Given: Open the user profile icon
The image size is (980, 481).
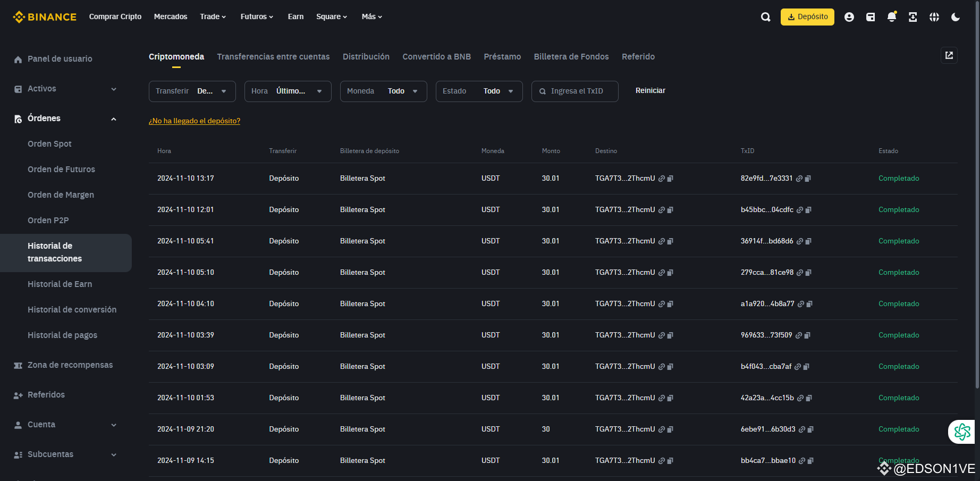Looking at the screenshot, I should [849, 17].
